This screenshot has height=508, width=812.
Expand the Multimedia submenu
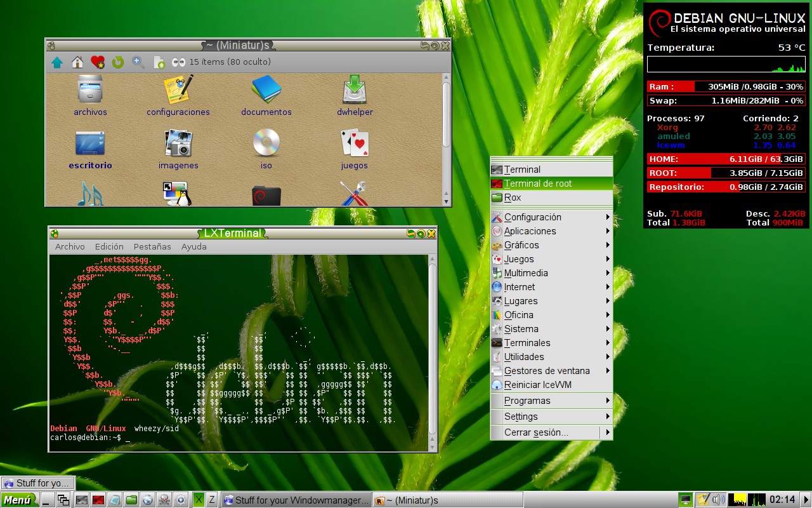point(551,273)
